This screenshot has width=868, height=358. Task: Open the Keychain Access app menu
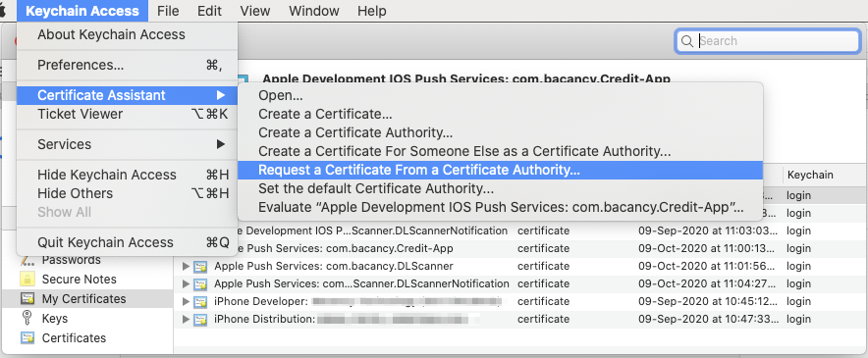(x=82, y=11)
